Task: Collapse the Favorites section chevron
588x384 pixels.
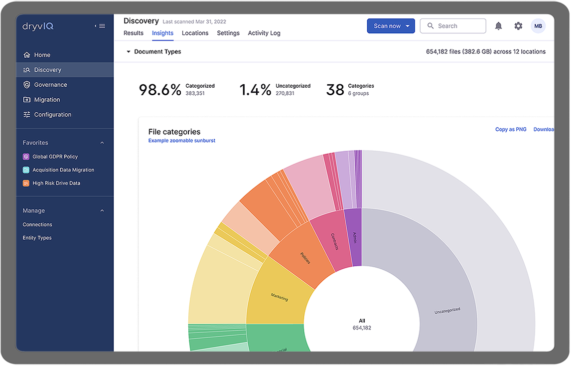Action: (x=102, y=143)
